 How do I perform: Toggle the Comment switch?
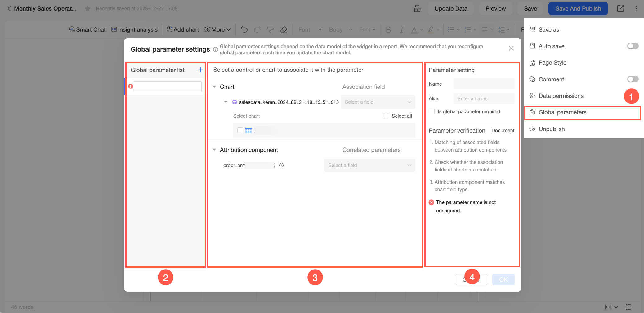click(x=633, y=79)
